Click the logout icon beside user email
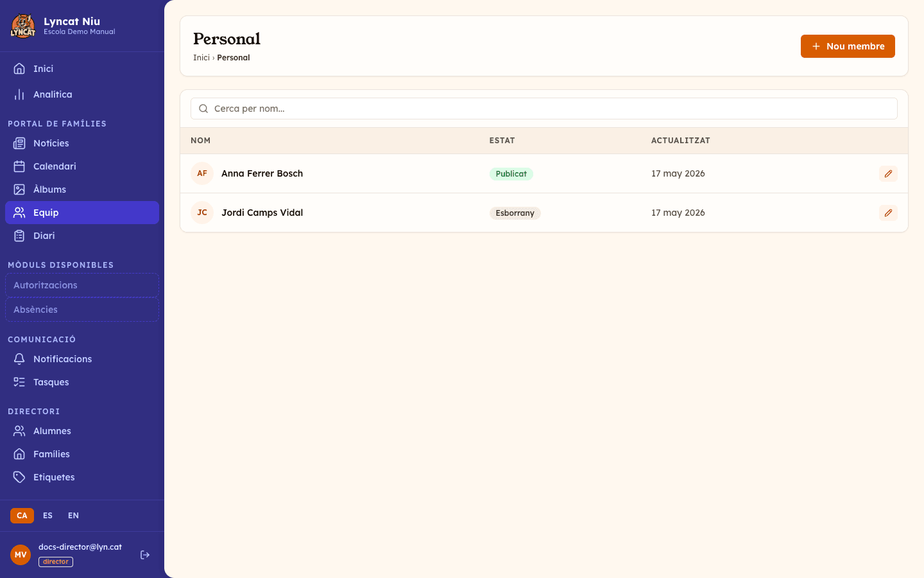 point(145,555)
